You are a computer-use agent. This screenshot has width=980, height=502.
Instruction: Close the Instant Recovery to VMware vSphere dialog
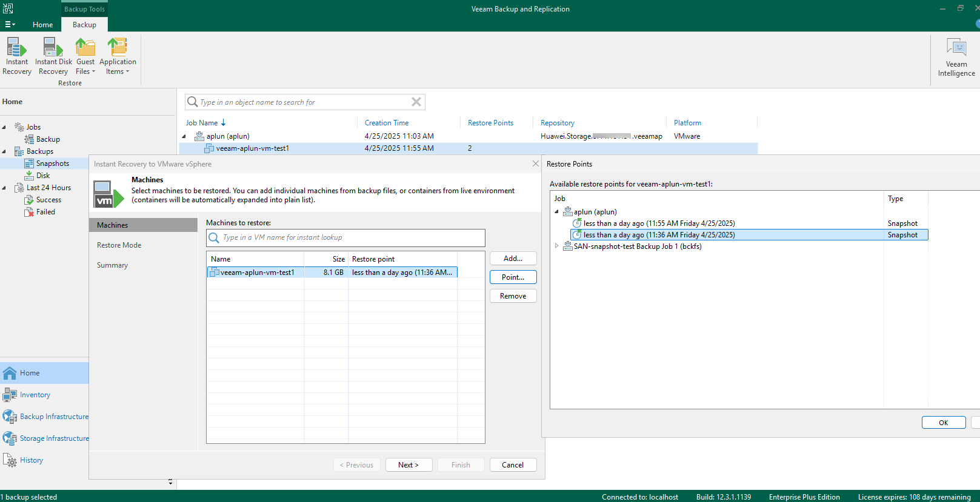536,163
